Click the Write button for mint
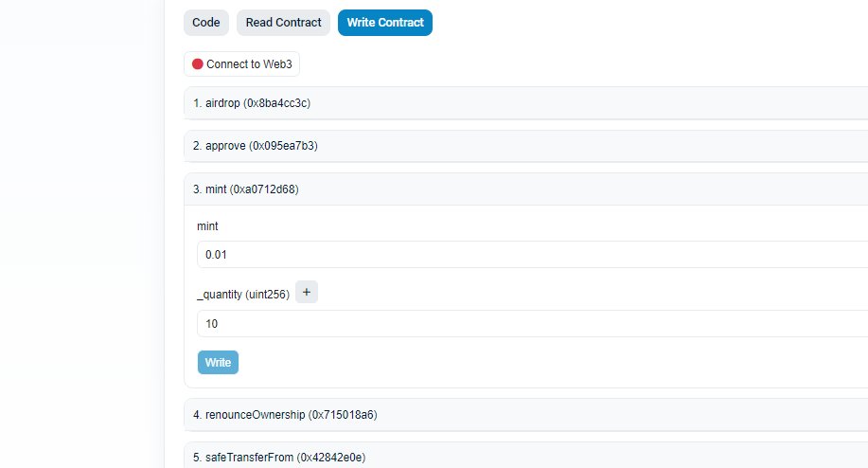Image resolution: width=868 pixels, height=468 pixels. (218, 362)
